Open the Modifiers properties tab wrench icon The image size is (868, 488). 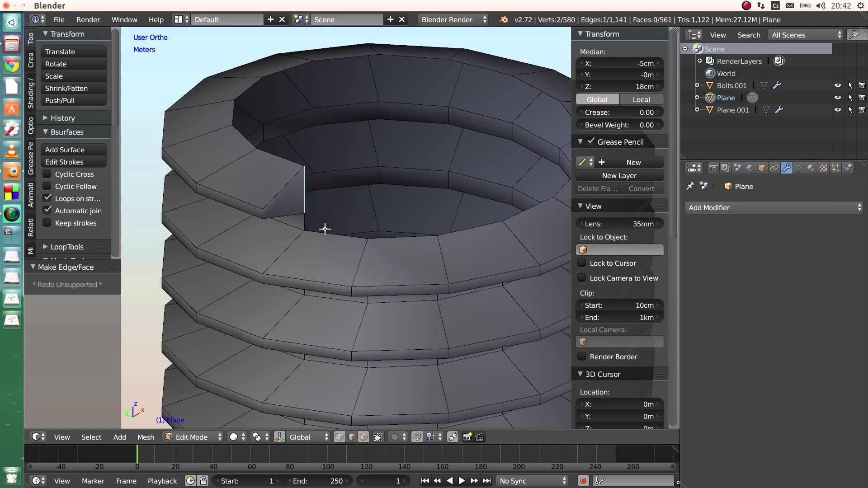point(786,168)
